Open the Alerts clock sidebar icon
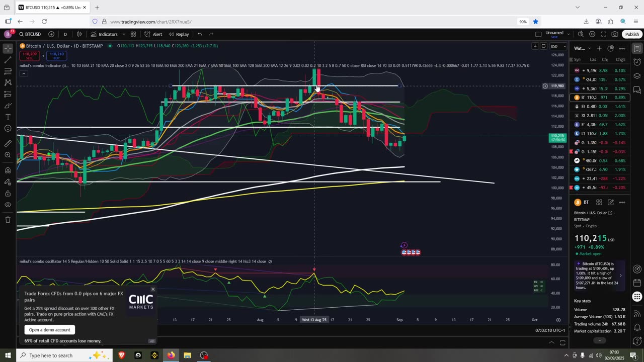Screen dimensions: 644x362 [x=637, y=62]
